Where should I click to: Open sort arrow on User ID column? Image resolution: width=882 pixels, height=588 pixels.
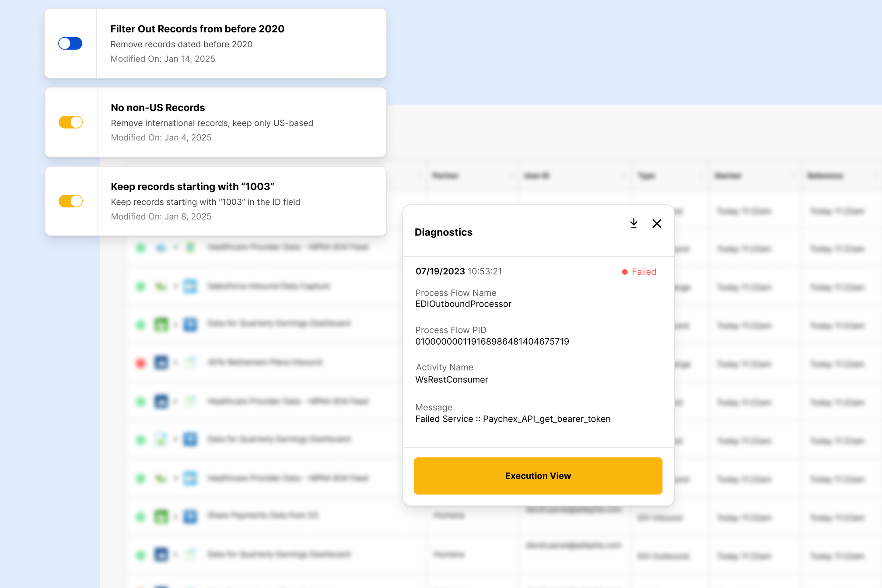(x=623, y=176)
